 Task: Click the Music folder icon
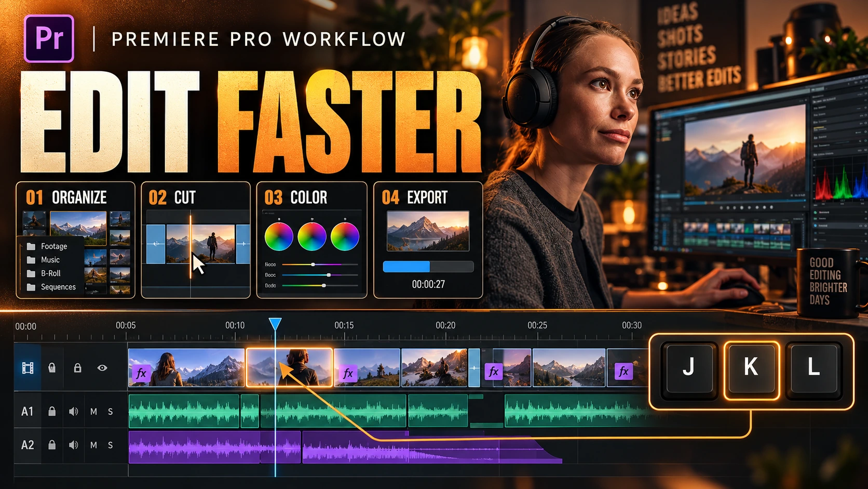pos(31,260)
